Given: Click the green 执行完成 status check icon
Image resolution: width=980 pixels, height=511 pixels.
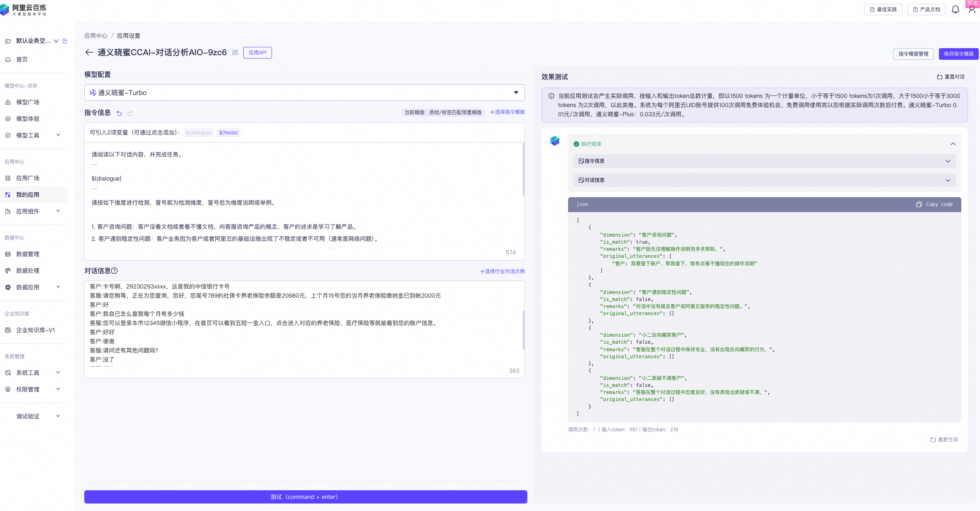Looking at the screenshot, I should [576, 144].
